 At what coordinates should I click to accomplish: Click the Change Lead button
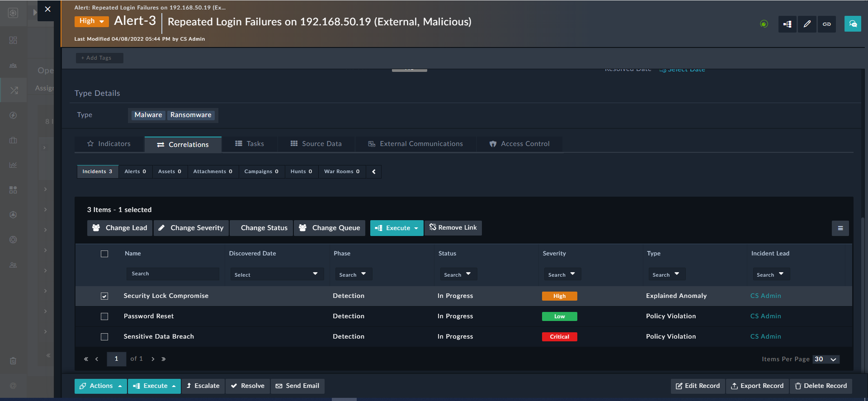click(120, 228)
